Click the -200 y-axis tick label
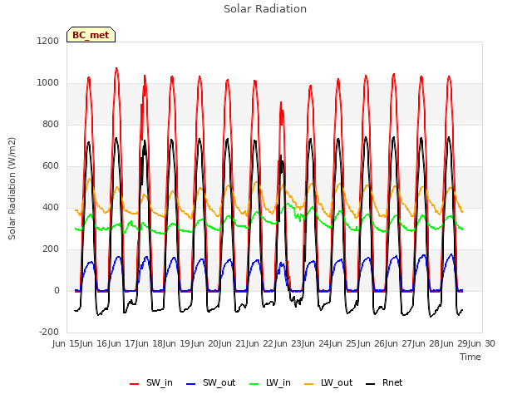 point(49,332)
